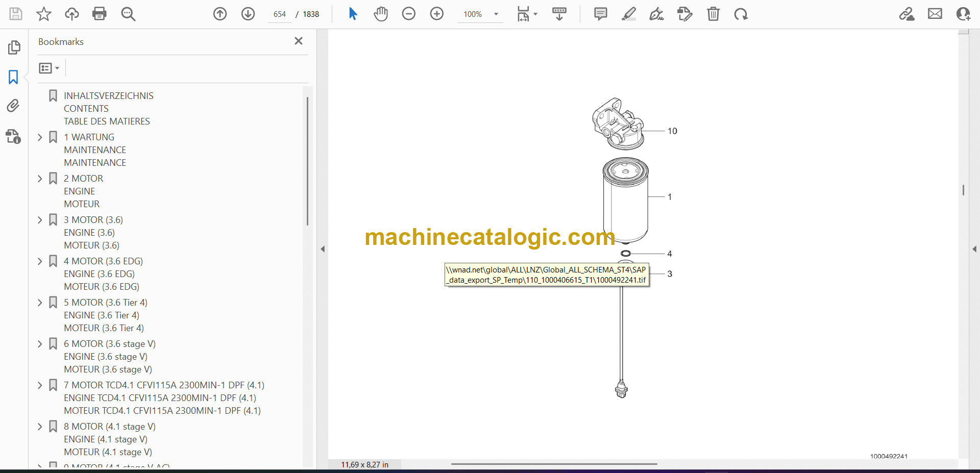Click the horizontal scrollbar under document
The height and width of the screenshot is (473, 980).
click(554, 464)
